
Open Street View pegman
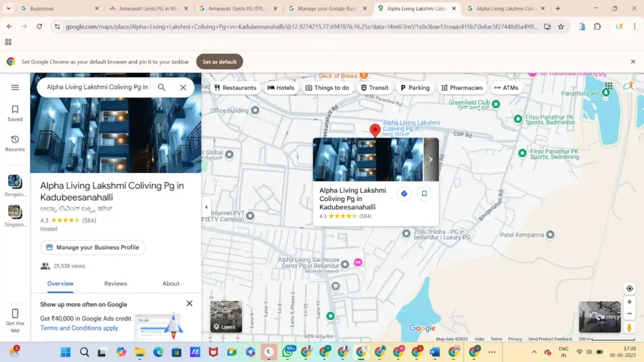[x=629, y=327]
